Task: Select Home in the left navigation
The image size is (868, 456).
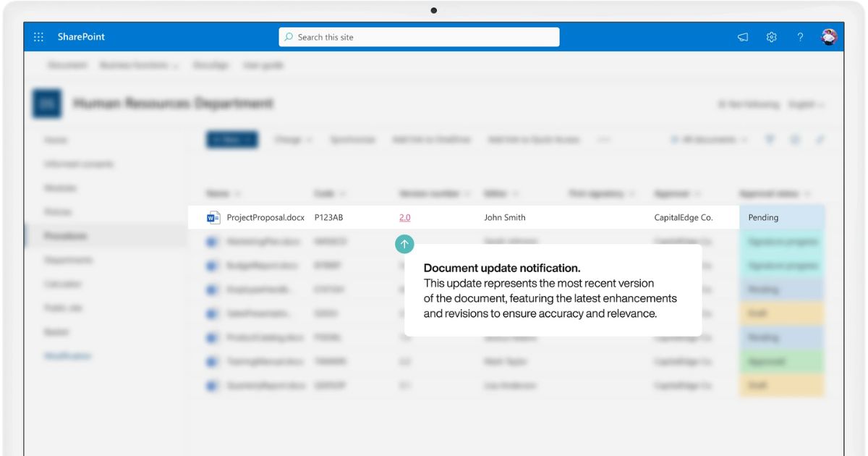Action: click(56, 140)
